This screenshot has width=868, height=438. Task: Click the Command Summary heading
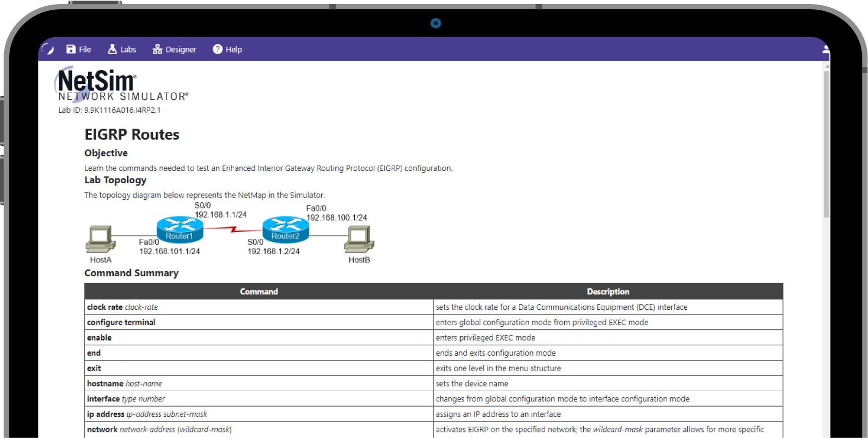click(x=131, y=273)
